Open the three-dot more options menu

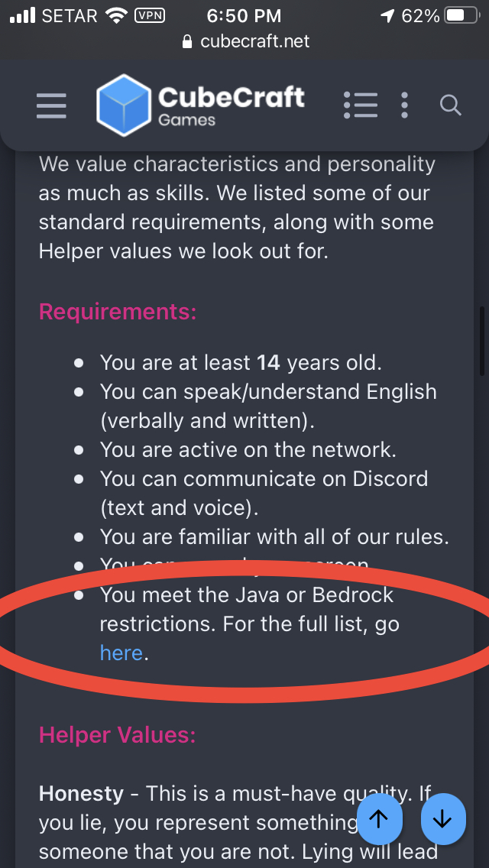pyautogui.click(x=404, y=105)
